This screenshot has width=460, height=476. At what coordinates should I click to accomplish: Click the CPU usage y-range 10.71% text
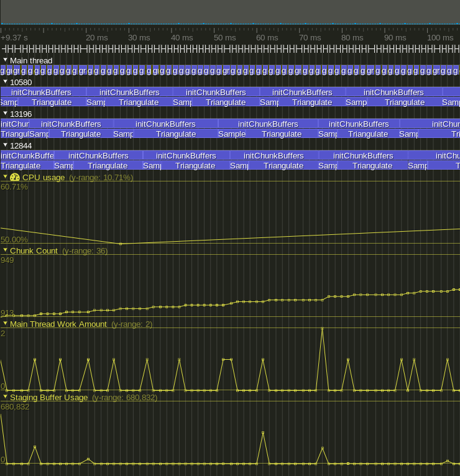click(101, 178)
